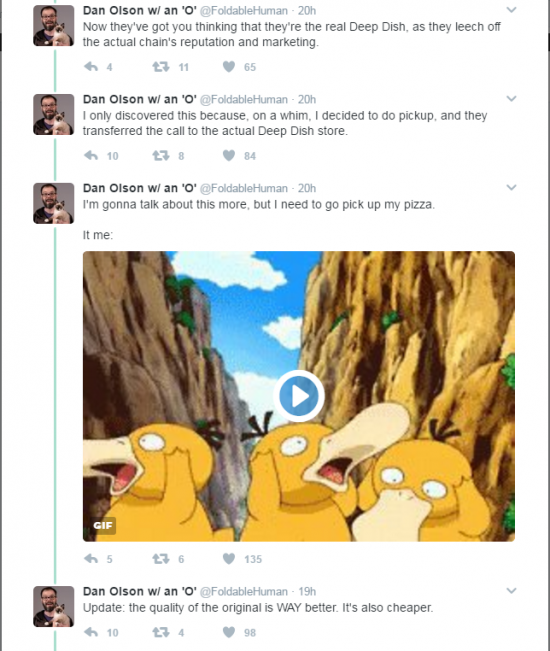
Task: Expand the chevron menu on the 'pickup' tweet
Action: point(511,99)
